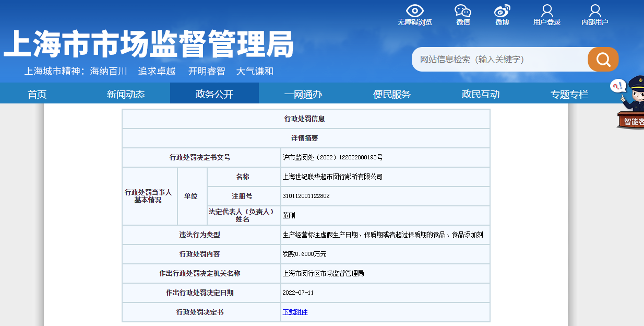Open the Weibo icon link
Image resolution: width=644 pixels, height=326 pixels.
(502, 10)
